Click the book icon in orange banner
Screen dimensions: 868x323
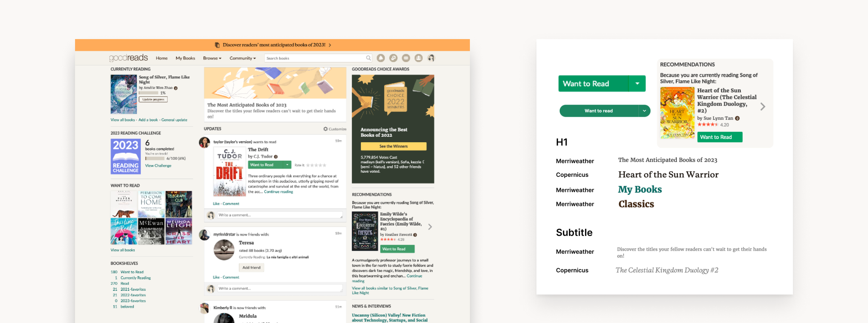coord(217,45)
